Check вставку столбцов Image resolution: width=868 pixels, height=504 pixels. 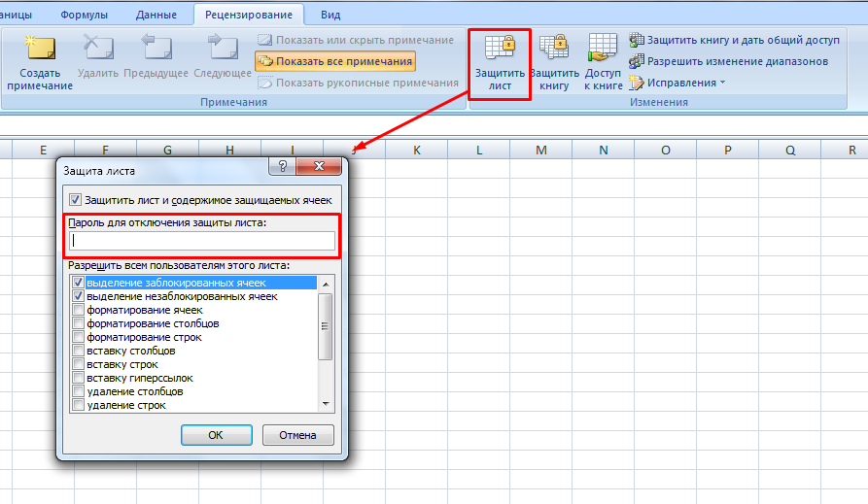click(x=78, y=351)
